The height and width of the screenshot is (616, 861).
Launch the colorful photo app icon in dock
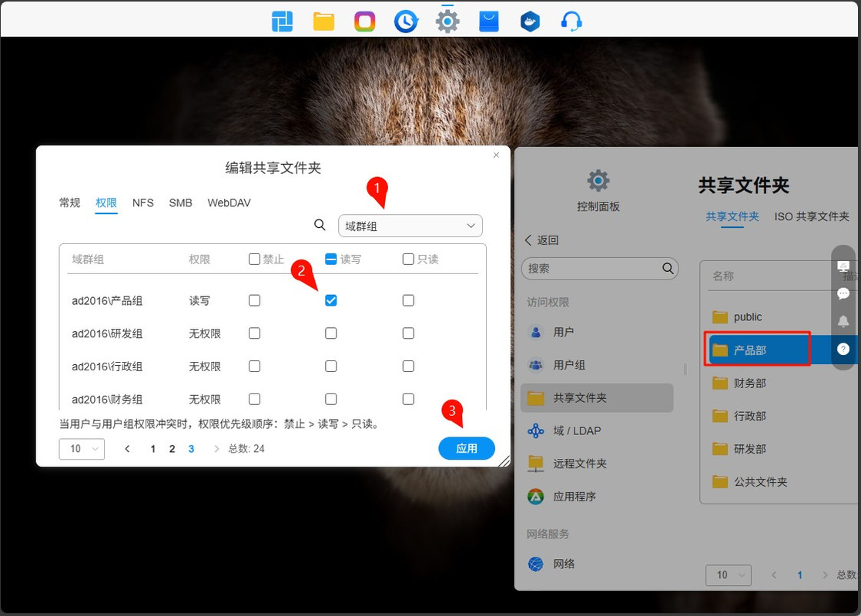364,22
